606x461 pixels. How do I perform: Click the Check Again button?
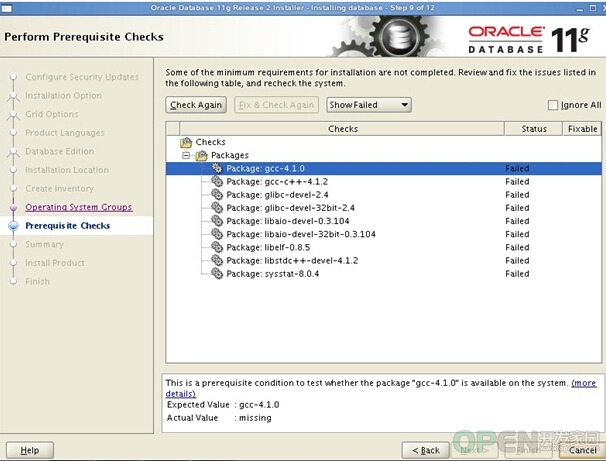pyautogui.click(x=196, y=105)
